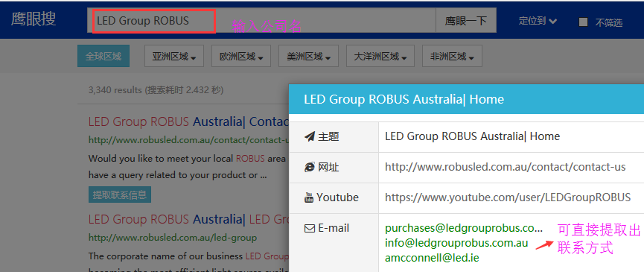The height and width of the screenshot is (272, 644).
Task: Click the envelope E-mail icon
Action: pos(310,228)
